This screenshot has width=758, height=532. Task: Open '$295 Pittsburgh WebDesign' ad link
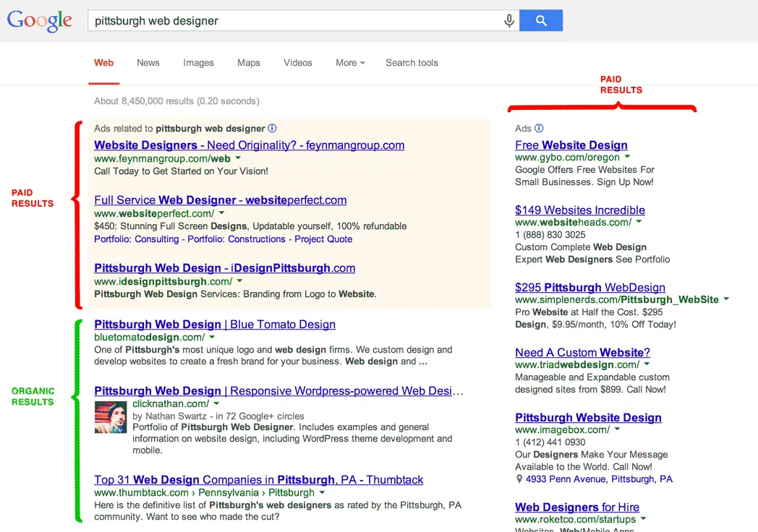[590, 288]
